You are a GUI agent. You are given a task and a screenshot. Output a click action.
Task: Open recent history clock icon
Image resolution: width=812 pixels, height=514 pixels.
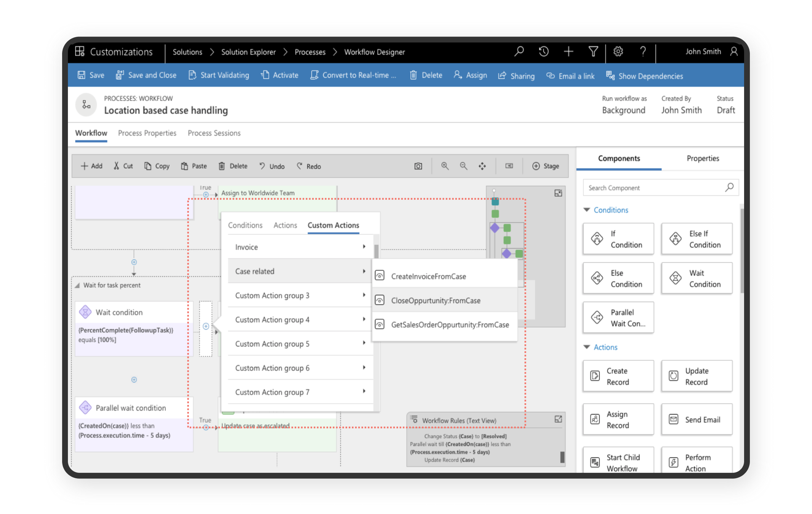pos(543,52)
